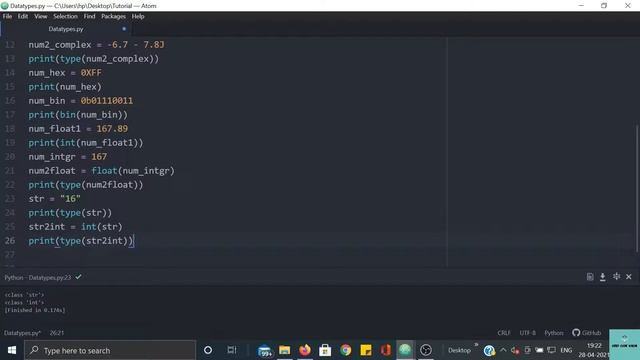Image resolution: width=640 pixels, height=360 pixels.
Task: Click the Desktop toolbar label
Action: click(459, 350)
